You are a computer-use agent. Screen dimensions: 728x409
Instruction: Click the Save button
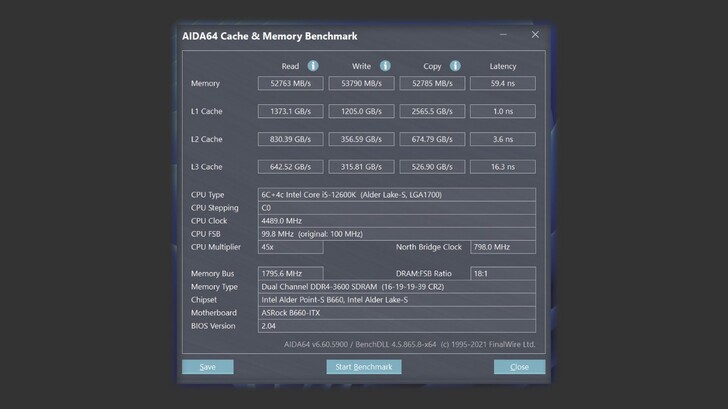click(208, 367)
